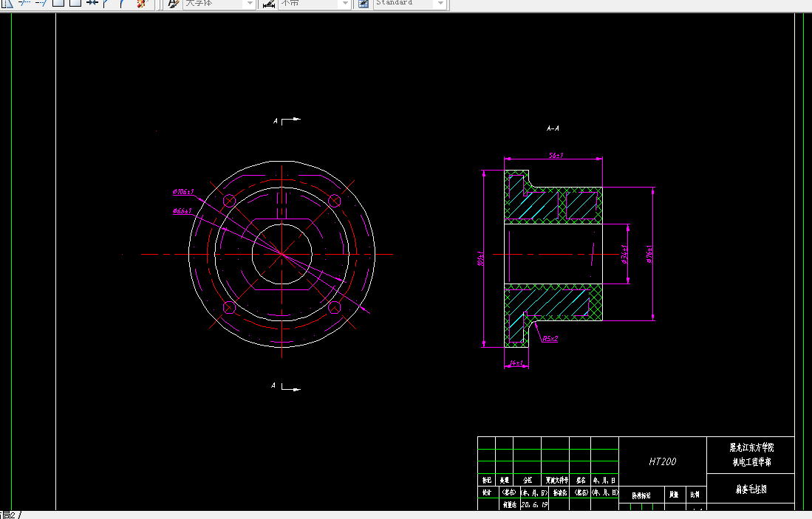Select the lower A section cut marker
The image size is (812, 519).
point(285,387)
